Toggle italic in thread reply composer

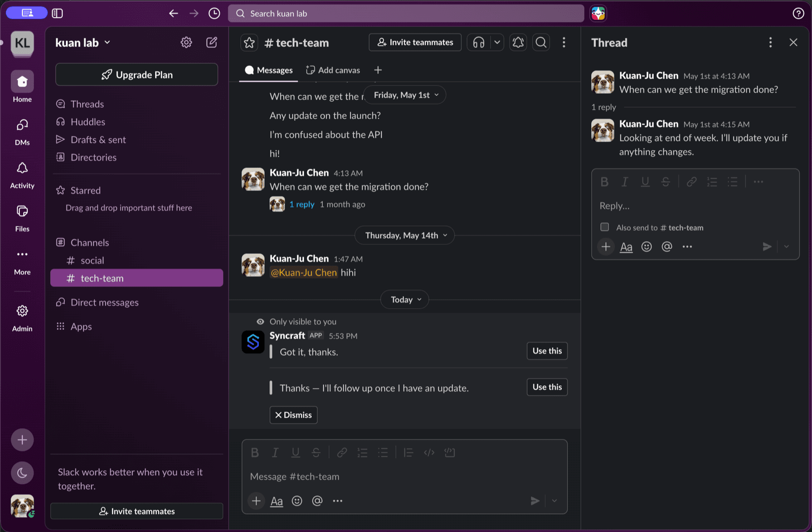coord(625,182)
